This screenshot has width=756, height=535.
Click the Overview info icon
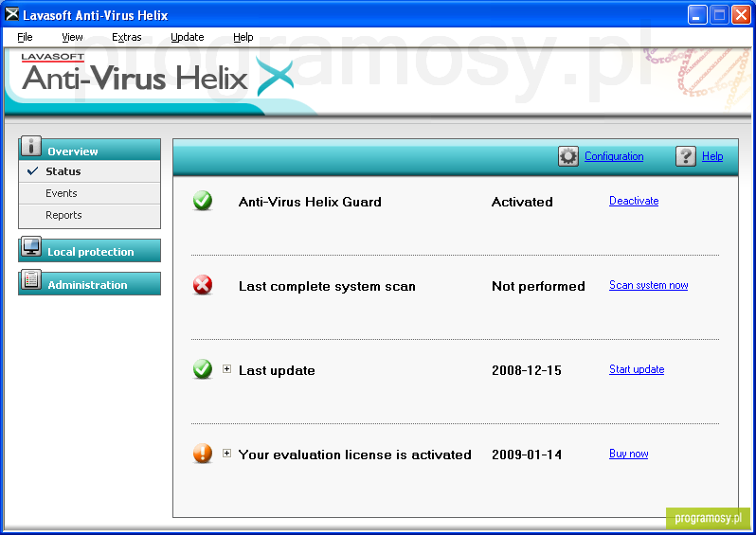tap(31, 146)
